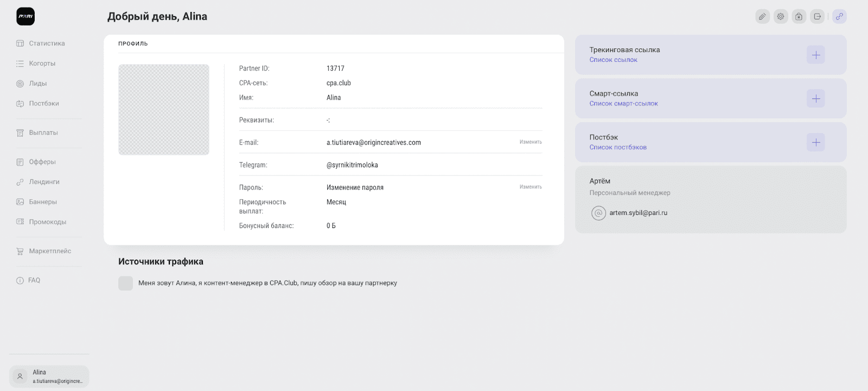Open Статистика in the sidebar

(x=47, y=43)
